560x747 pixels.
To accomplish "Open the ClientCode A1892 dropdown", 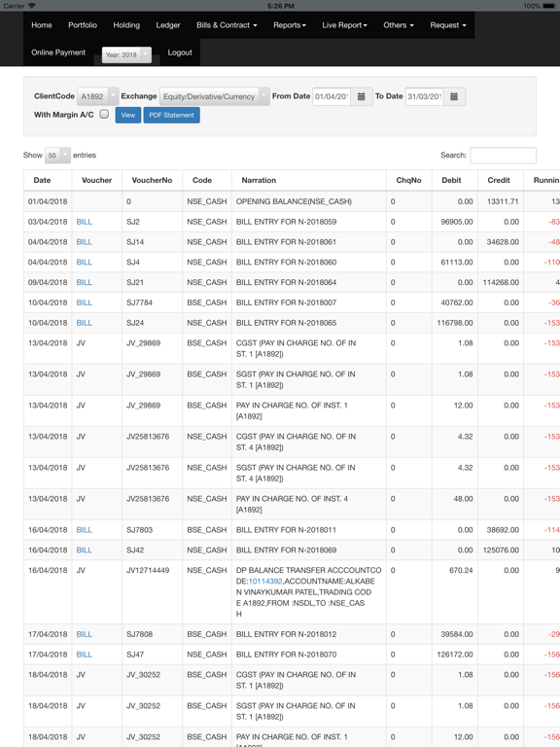I will (98, 96).
